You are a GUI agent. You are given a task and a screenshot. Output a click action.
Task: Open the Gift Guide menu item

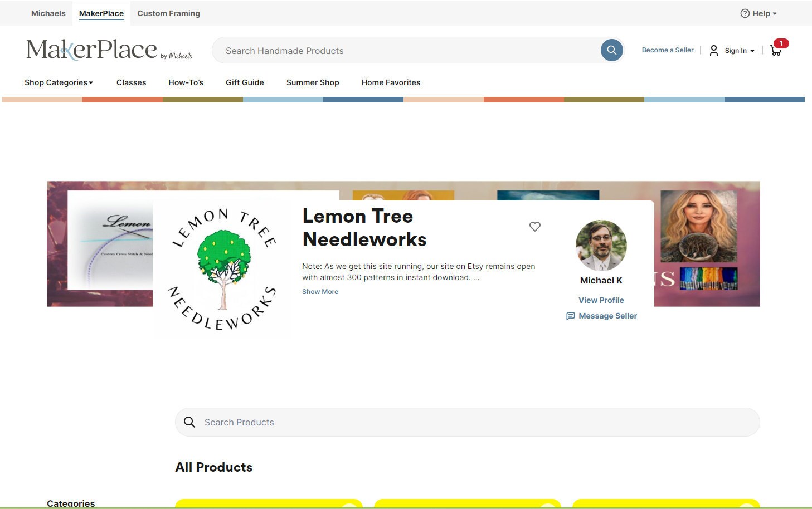pyautogui.click(x=245, y=82)
